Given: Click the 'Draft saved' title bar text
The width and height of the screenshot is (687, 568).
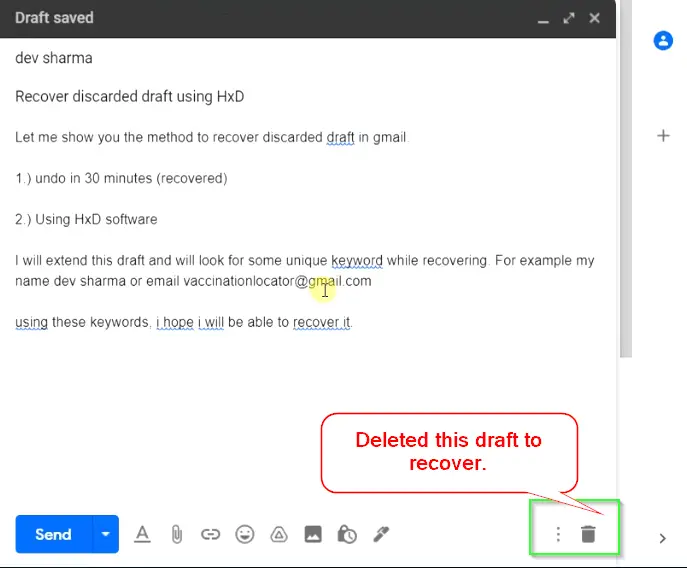Looking at the screenshot, I should point(54,18).
